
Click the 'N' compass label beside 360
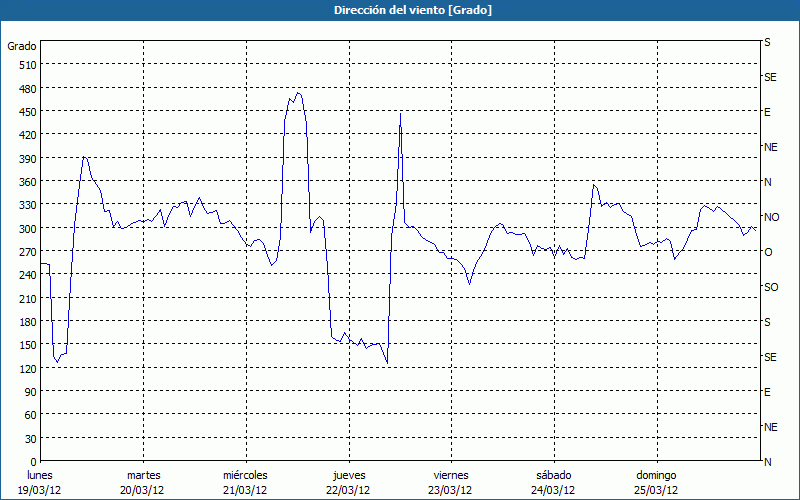[x=768, y=182]
